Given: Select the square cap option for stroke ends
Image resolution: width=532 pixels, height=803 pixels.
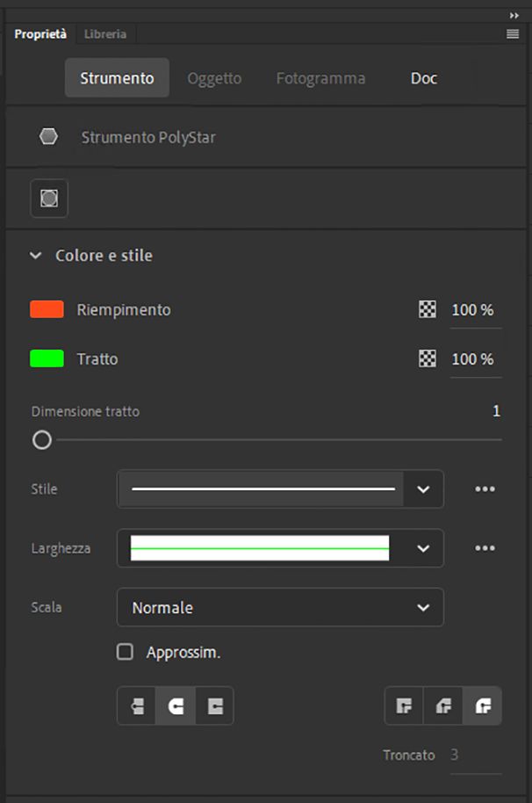Looking at the screenshot, I should (x=213, y=705).
